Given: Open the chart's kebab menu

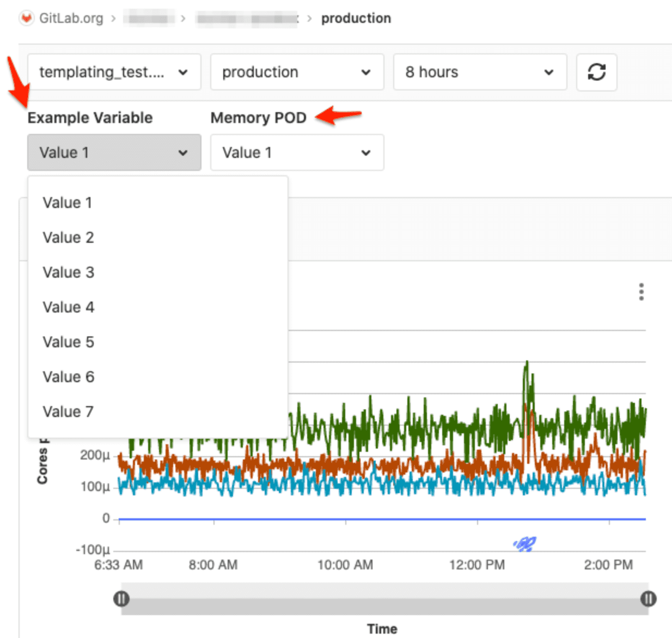Looking at the screenshot, I should (x=642, y=292).
